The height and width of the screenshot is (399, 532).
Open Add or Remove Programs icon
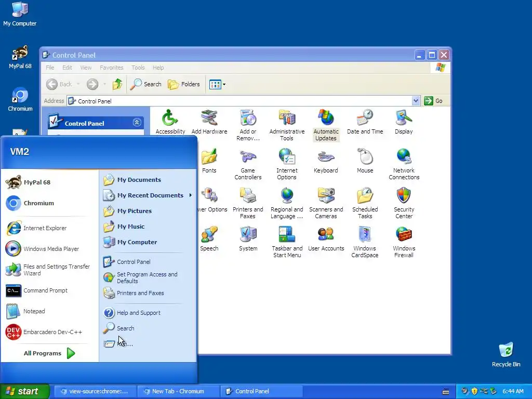click(x=248, y=125)
